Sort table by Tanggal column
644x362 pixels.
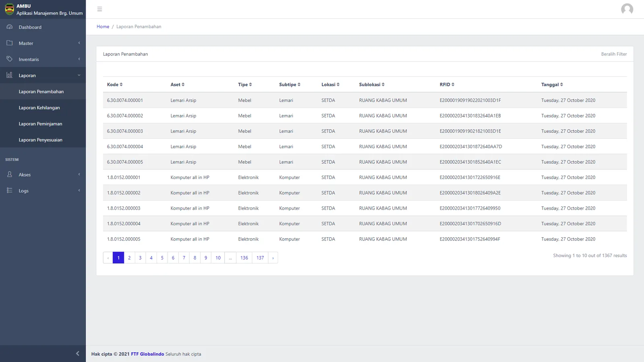coord(552,84)
